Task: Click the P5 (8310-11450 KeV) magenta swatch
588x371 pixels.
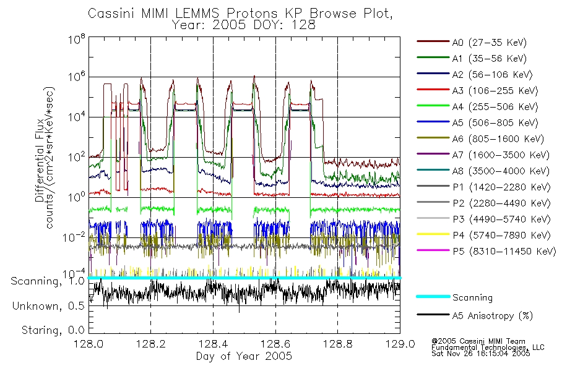Action: click(x=433, y=250)
